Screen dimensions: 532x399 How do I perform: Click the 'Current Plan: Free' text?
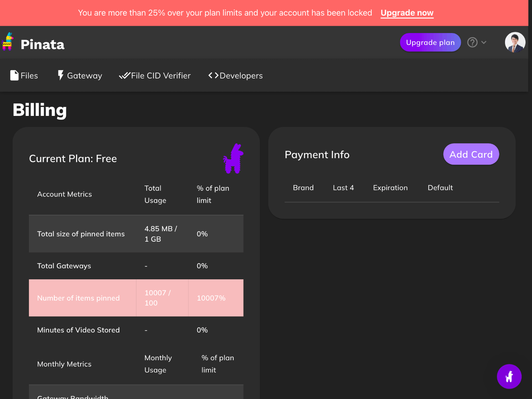73,158
